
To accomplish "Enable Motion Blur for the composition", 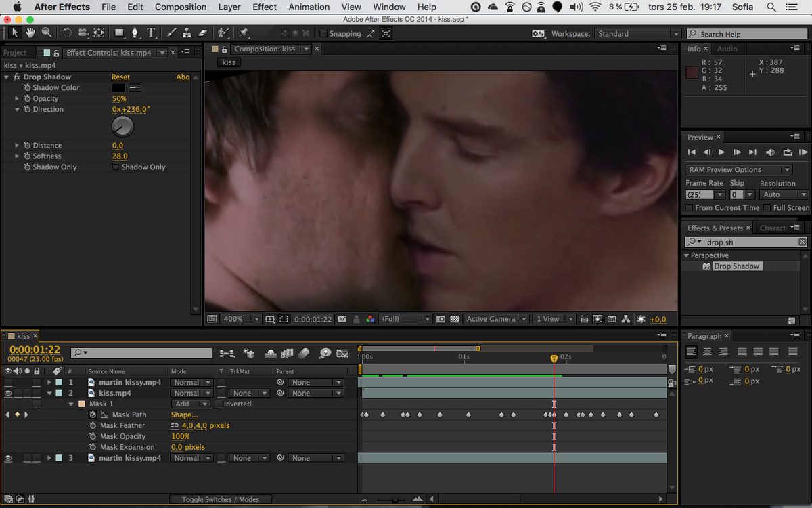I will pyautogui.click(x=303, y=353).
